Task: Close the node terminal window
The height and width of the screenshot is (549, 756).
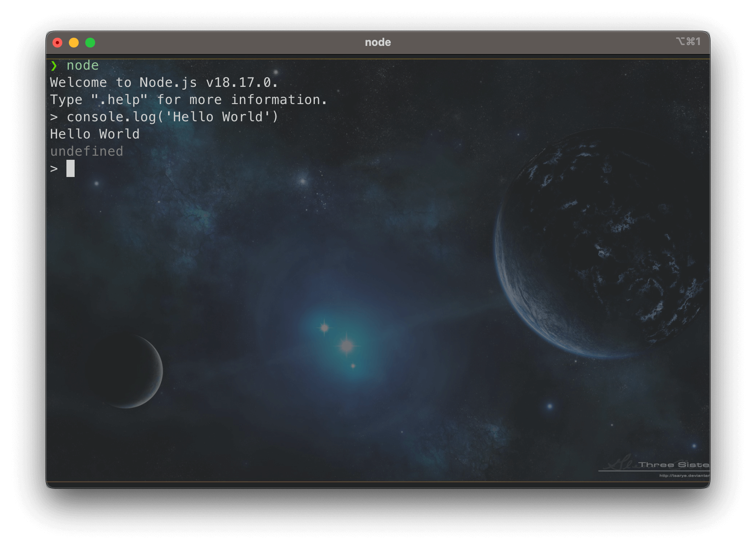Action: coord(57,43)
